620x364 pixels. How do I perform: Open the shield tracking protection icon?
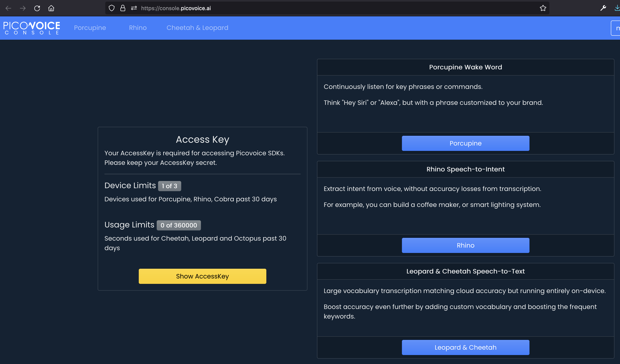(112, 8)
